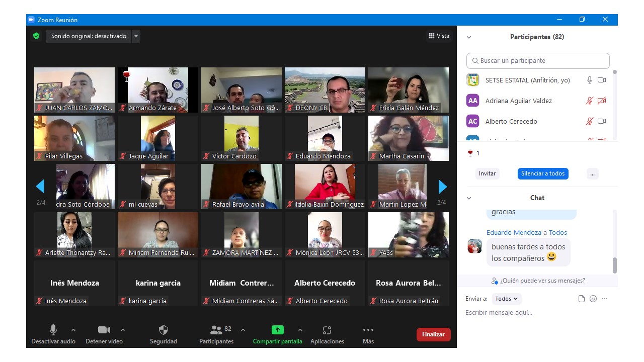Go to previous gallery page arrow
This screenshot has width=644, height=362.
tap(40, 187)
